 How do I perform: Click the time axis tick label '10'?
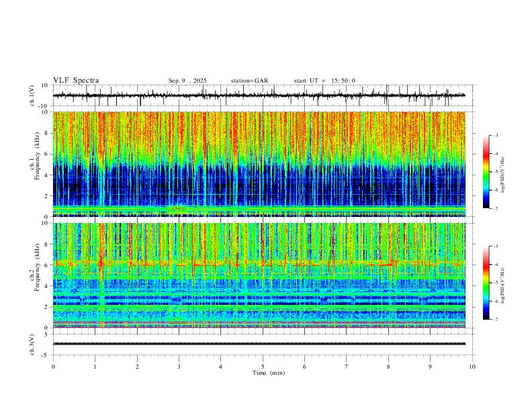(x=472, y=367)
